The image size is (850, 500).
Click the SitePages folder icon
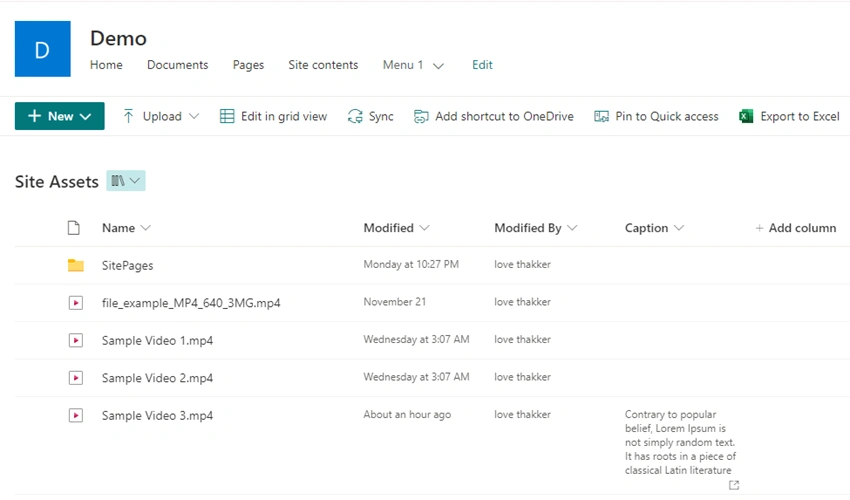[x=76, y=265]
